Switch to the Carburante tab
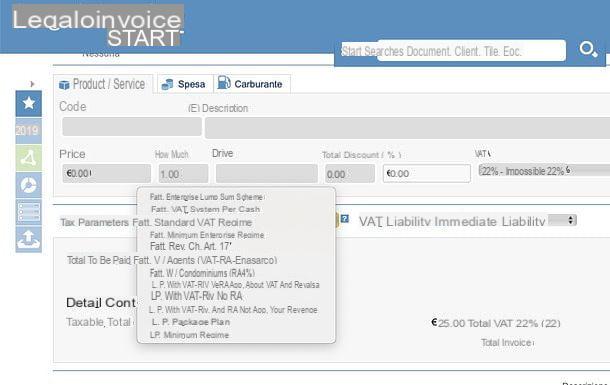 (251, 84)
